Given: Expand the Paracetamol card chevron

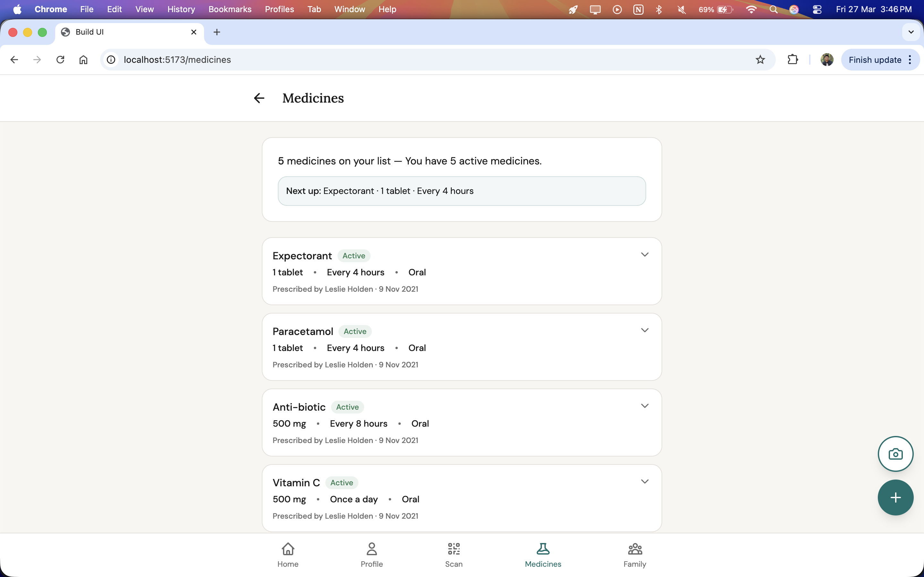Looking at the screenshot, I should tap(645, 330).
